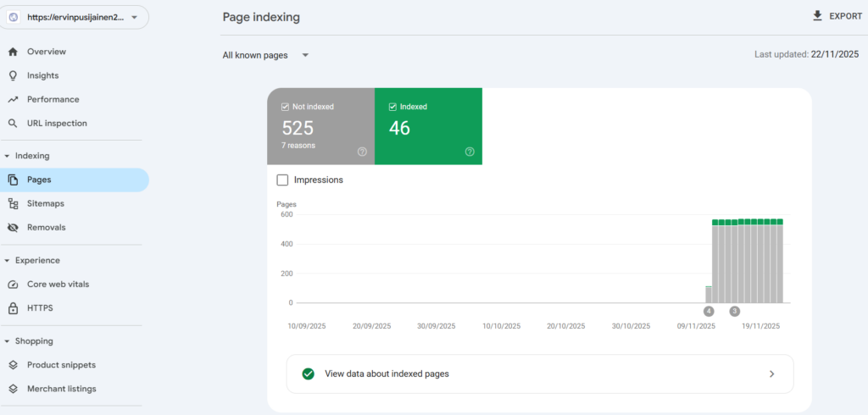Click the Overview home icon
868x415 pixels.
[x=13, y=52]
